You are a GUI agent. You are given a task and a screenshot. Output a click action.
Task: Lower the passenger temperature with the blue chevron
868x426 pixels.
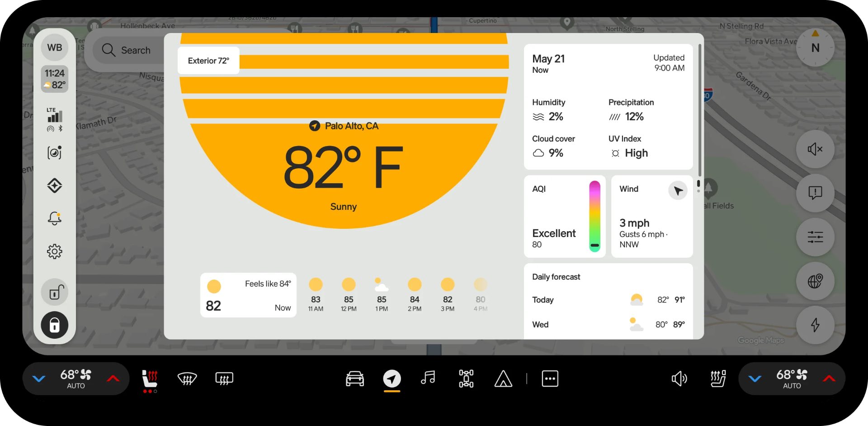755,379
